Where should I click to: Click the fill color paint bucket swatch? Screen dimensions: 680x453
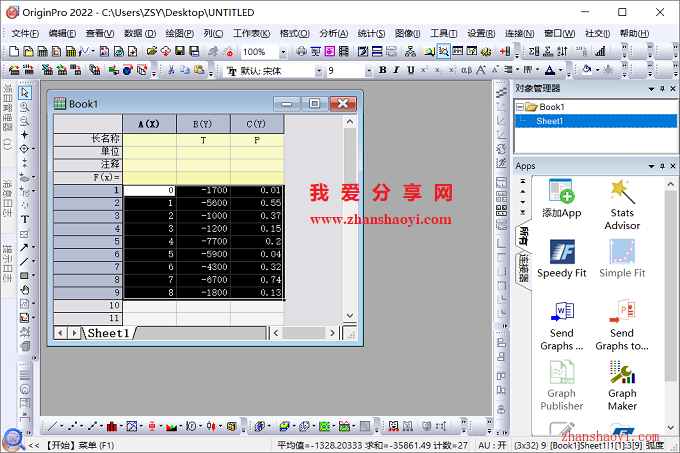click(x=587, y=70)
